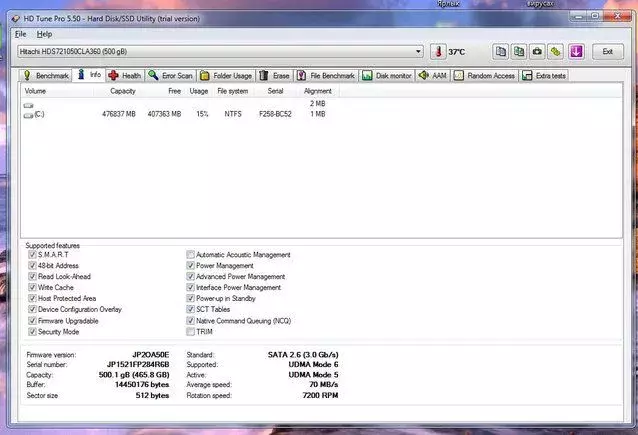Image resolution: width=638 pixels, height=435 pixels.
Task: Go to the Erase tab
Action: [x=274, y=76]
